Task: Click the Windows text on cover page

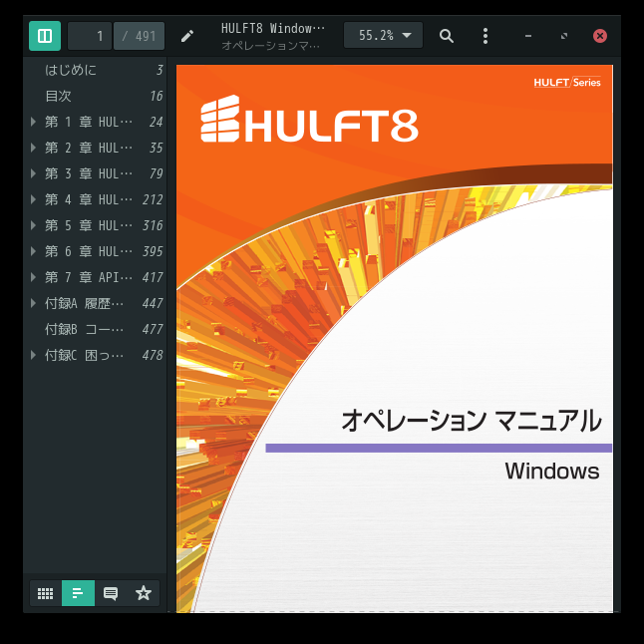Action: (552, 471)
